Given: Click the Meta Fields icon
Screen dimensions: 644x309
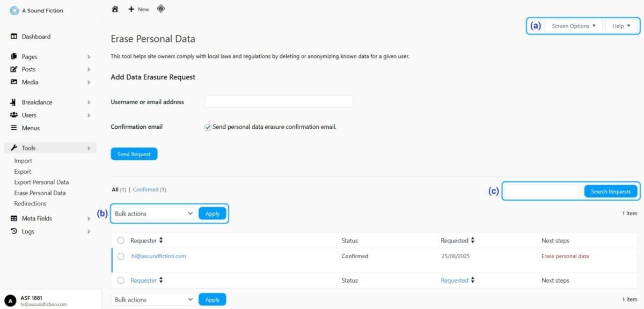Looking at the screenshot, I should coord(14,218).
